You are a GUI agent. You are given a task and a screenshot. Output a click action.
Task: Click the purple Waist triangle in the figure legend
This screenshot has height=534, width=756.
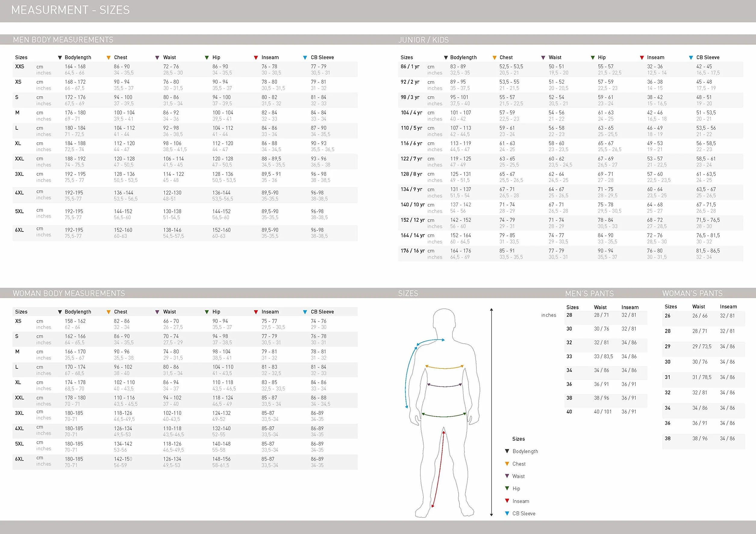507,476
